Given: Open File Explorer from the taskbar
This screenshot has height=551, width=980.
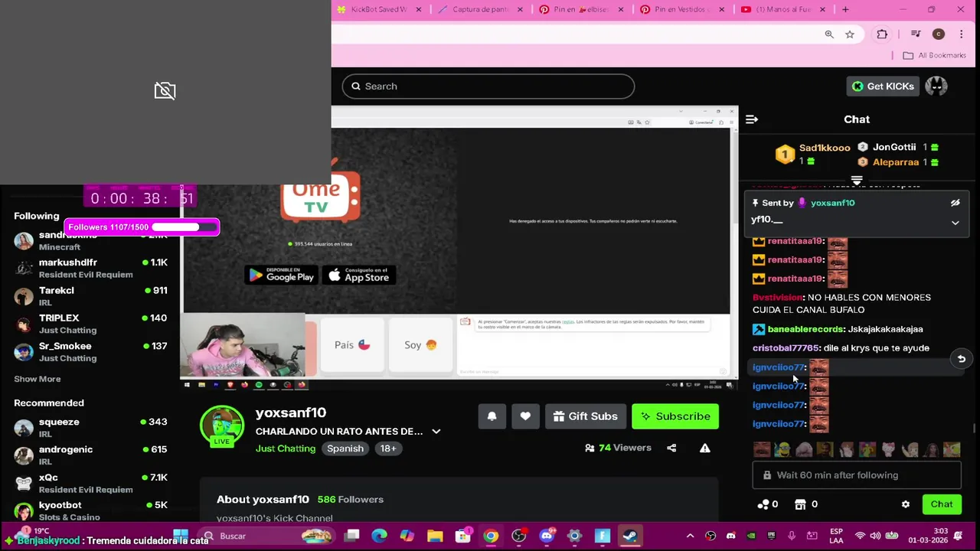Looking at the screenshot, I should 435,536.
